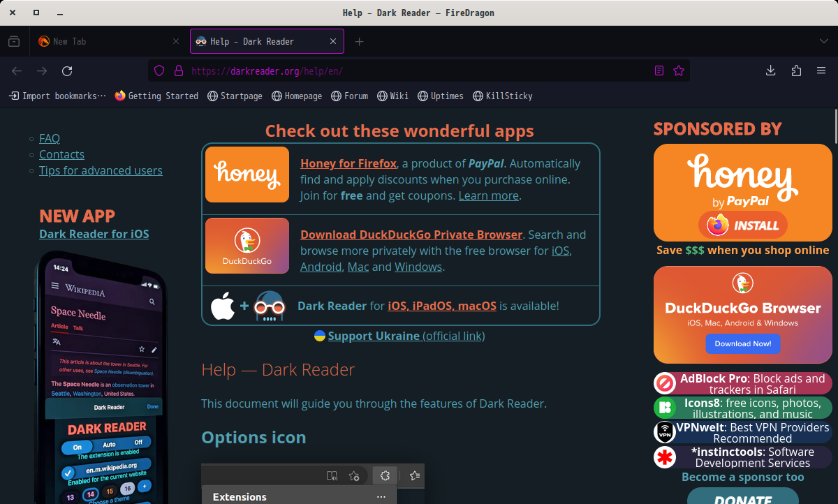Click the Icons8 green icon
This screenshot has width=838, height=504.
pos(665,408)
